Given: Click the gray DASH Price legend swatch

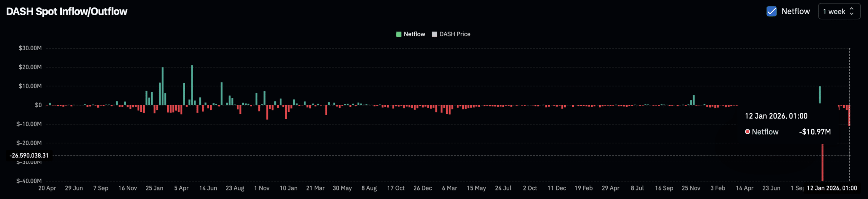Looking at the screenshot, I should pyautogui.click(x=434, y=34).
